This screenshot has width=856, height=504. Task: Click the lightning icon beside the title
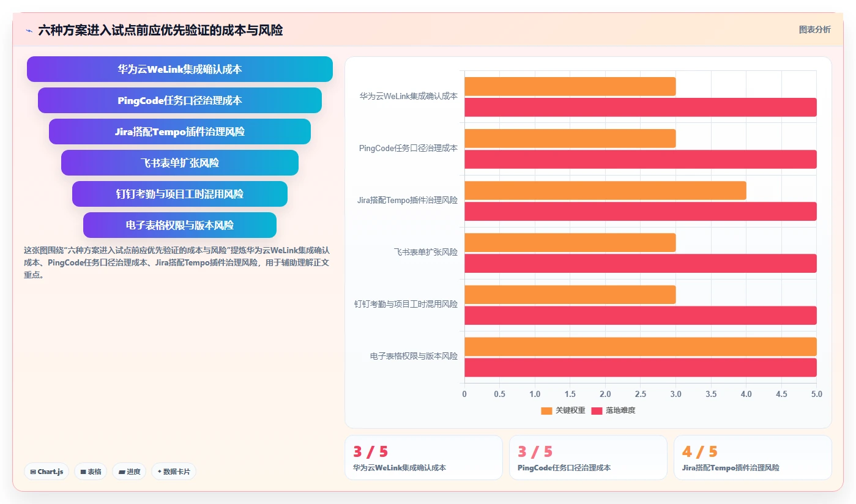click(29, 31)
